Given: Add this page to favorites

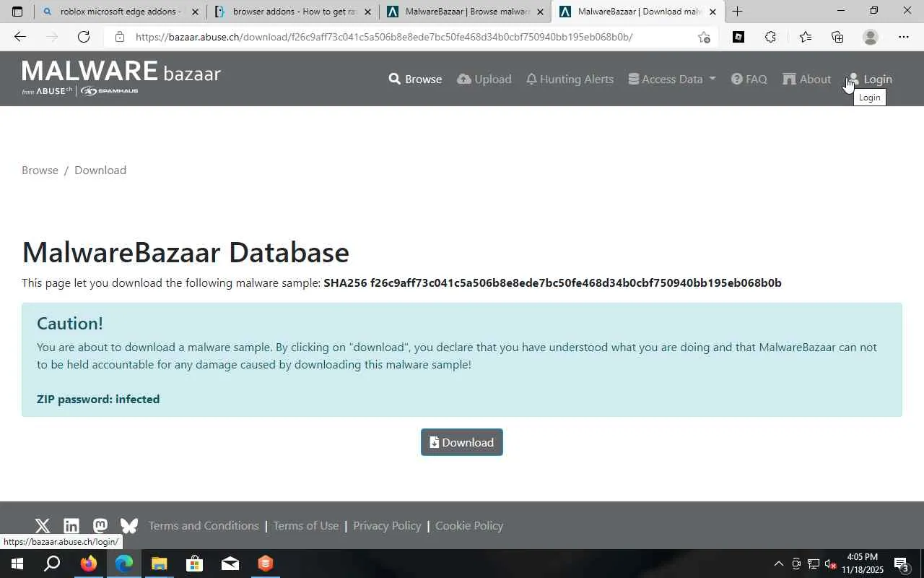Looking at the screenshot, I should 704,37.
